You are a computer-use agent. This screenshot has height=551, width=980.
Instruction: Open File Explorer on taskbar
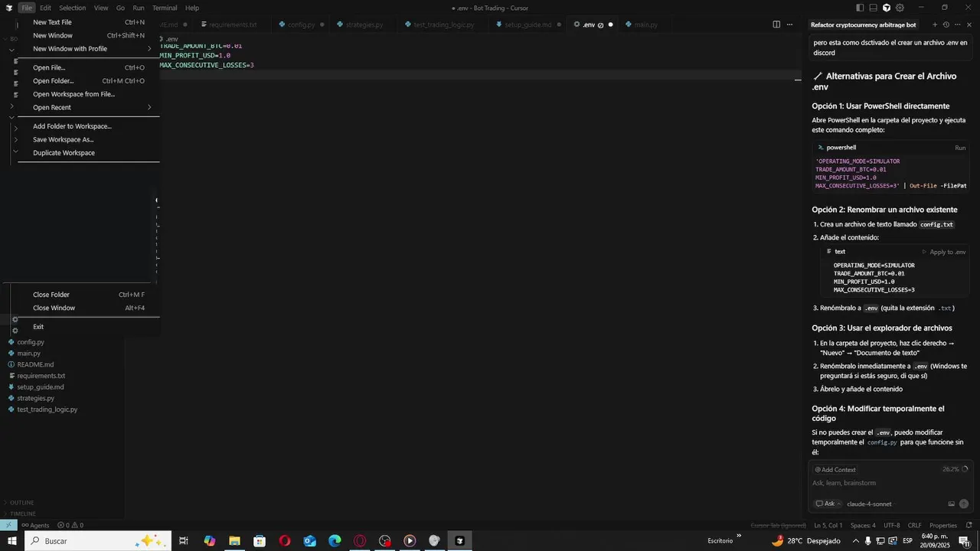(234, 541)
